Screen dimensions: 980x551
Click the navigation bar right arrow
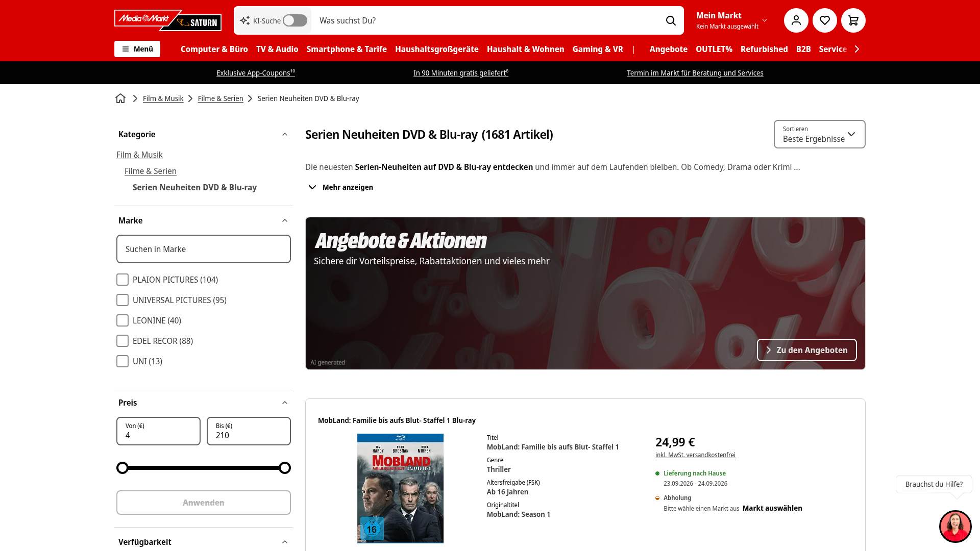tap(857, 49)
